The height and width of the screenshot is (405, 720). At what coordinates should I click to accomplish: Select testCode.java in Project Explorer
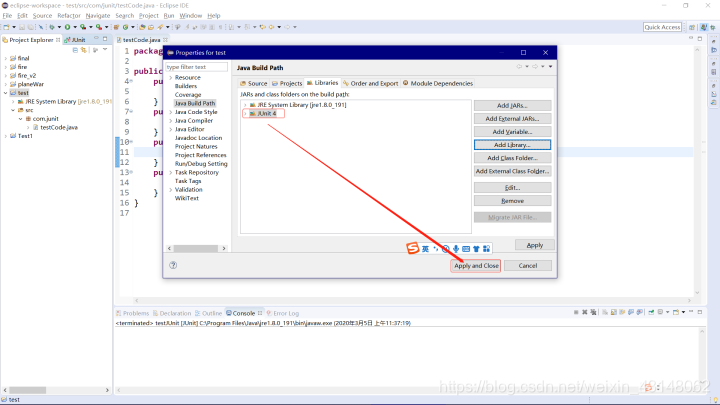(59, 127)
